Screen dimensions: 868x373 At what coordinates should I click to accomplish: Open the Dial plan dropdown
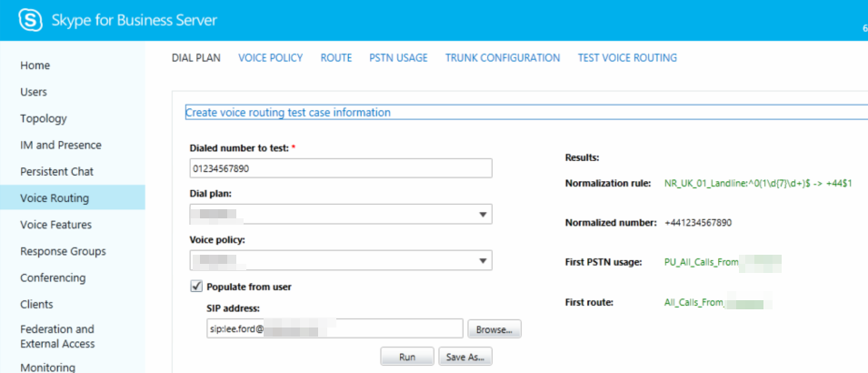point(341,214)
